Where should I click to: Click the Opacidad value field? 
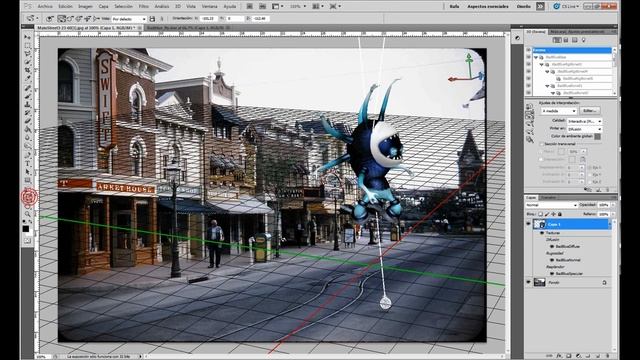[603, 205]
